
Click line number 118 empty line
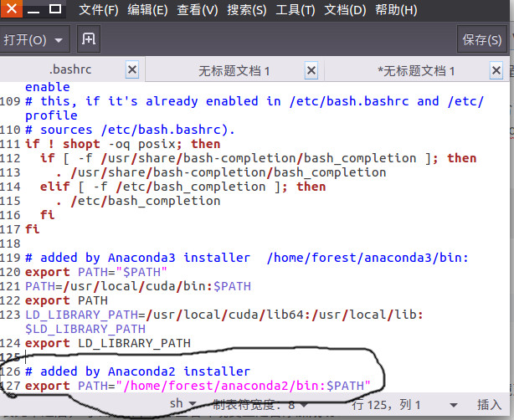pyautogui.click(x=10, y=243)
